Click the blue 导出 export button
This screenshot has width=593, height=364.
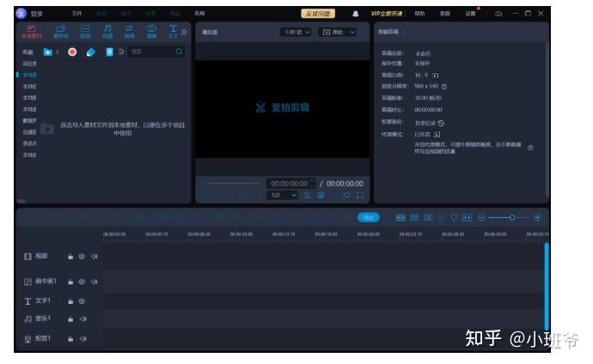369,217
